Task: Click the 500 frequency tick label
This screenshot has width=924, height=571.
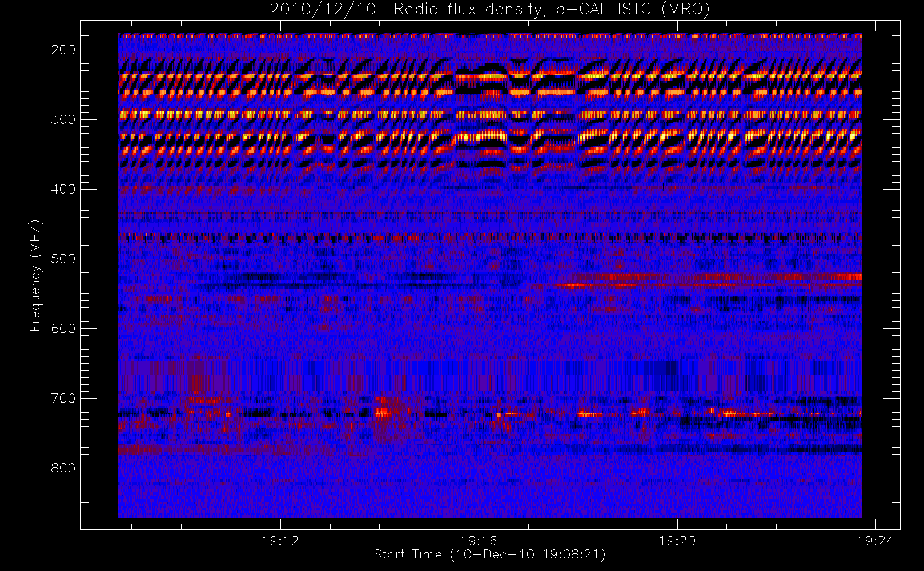Action: tap(63, 259)
